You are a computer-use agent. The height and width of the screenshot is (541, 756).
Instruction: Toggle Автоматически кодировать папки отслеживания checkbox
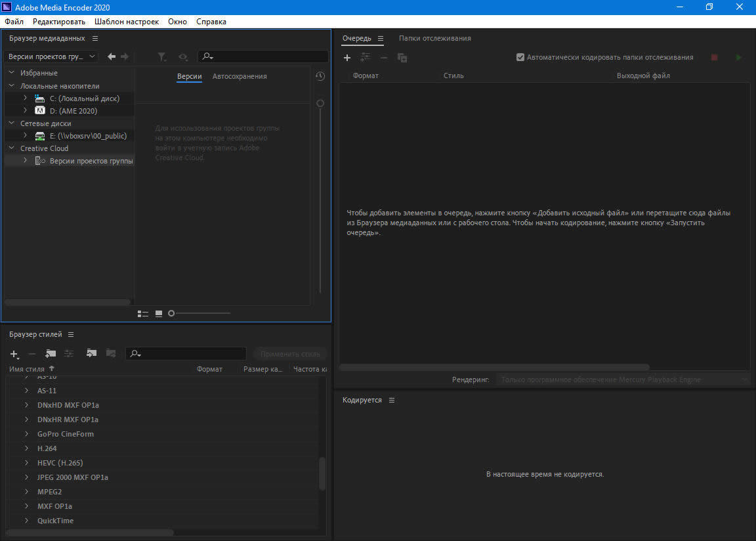[x=520, y=57]
